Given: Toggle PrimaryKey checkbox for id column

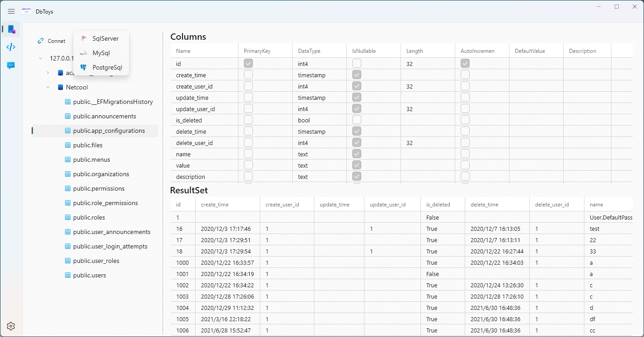Looking at the screenshot, I should pyautogui.click(x=248, y=63).
